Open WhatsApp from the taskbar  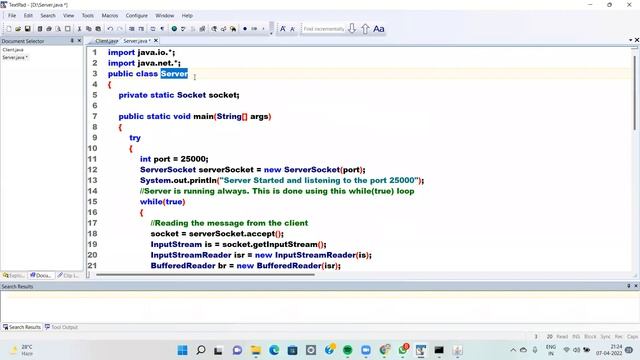point(403,350)
